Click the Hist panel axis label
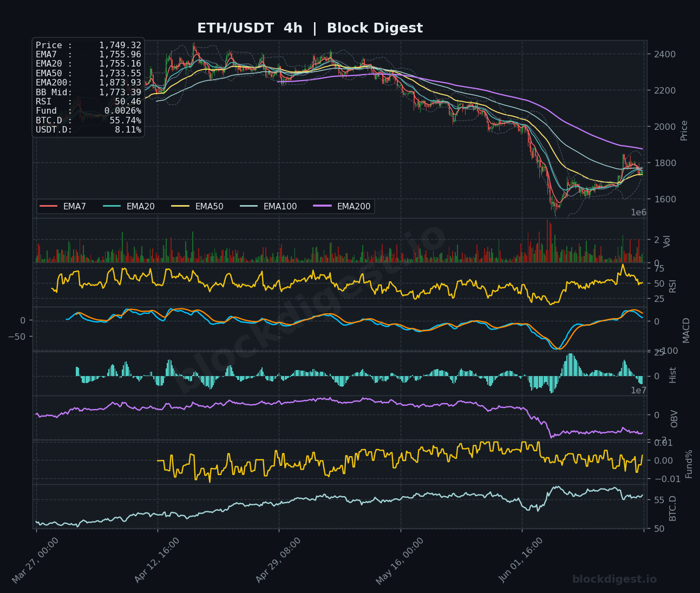Image resolution: width=700 pixels, height=593 pixels. [x=673, y=374]
